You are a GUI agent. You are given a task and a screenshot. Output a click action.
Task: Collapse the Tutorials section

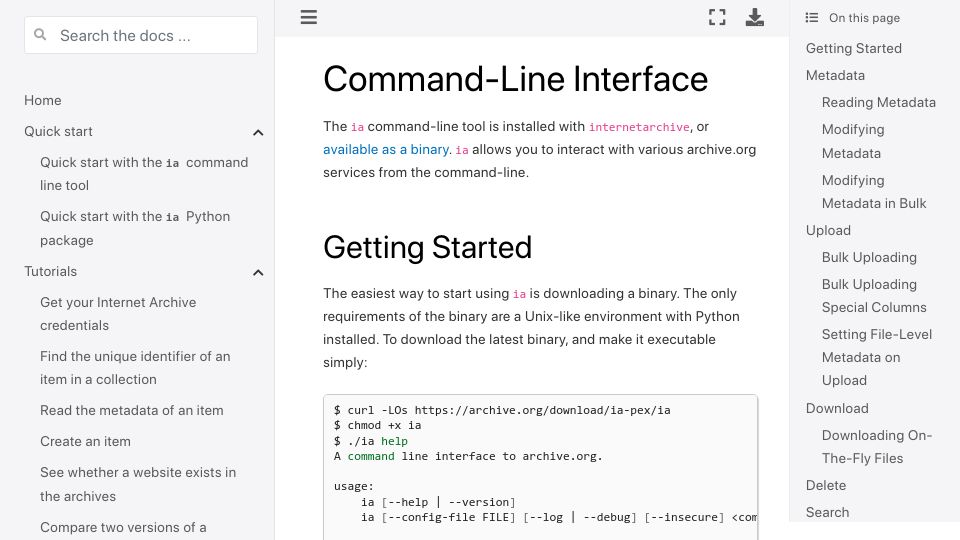pos(258,272)
